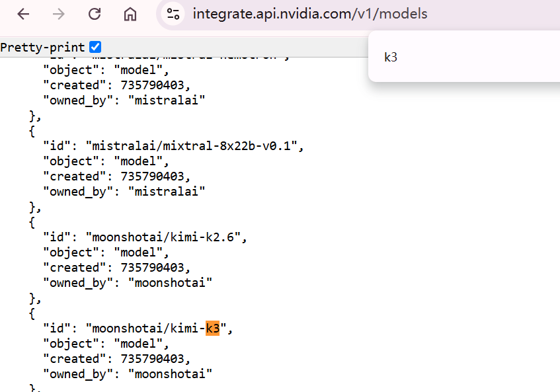Go back with the browser back arrow
560x392 pixels.
(x=23, y=15)
